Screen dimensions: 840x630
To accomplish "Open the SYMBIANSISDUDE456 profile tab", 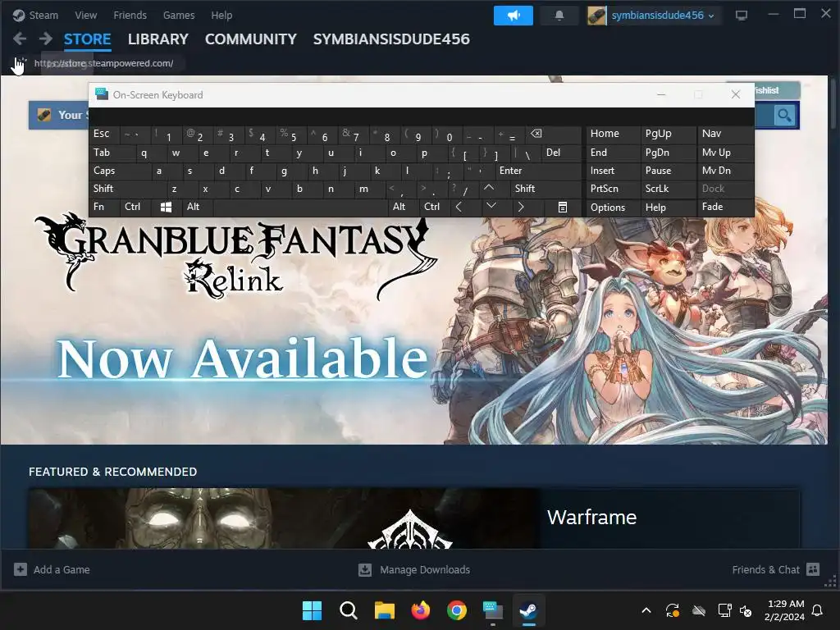I will pyautogui.click(x=391, y=39).
